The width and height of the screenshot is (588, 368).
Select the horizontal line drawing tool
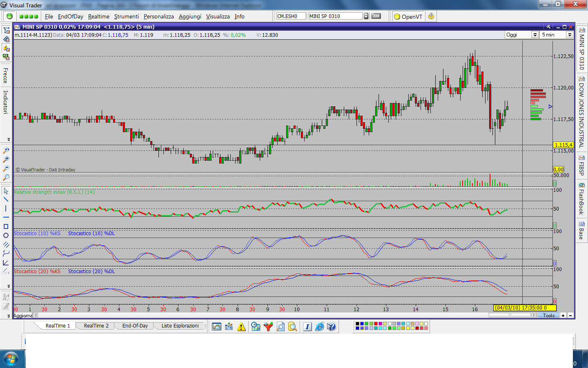6,218
